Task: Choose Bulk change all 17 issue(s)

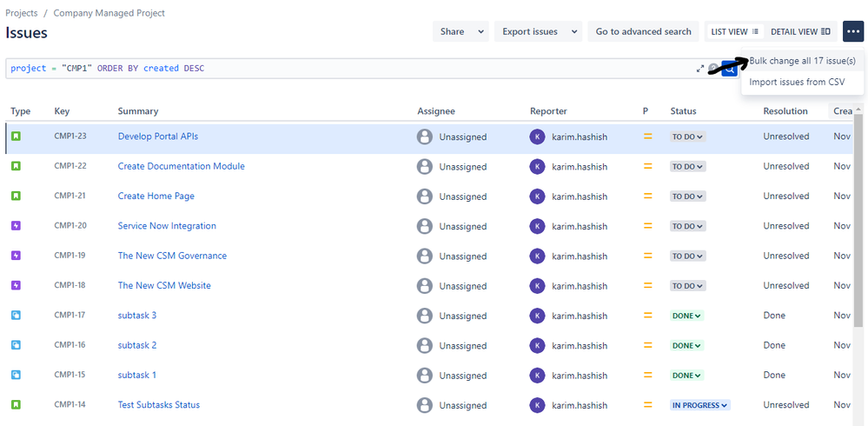Action: tap(802, 61)
